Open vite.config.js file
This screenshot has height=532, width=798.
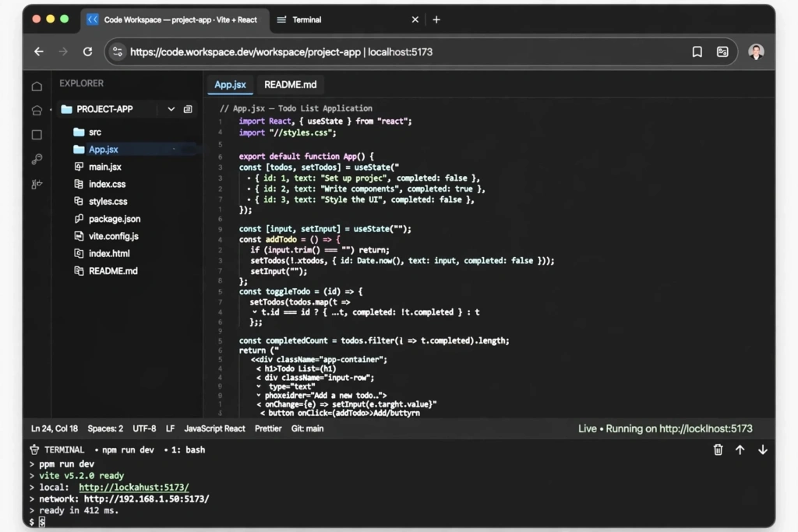pyautogui.click(x=114, y=236)
